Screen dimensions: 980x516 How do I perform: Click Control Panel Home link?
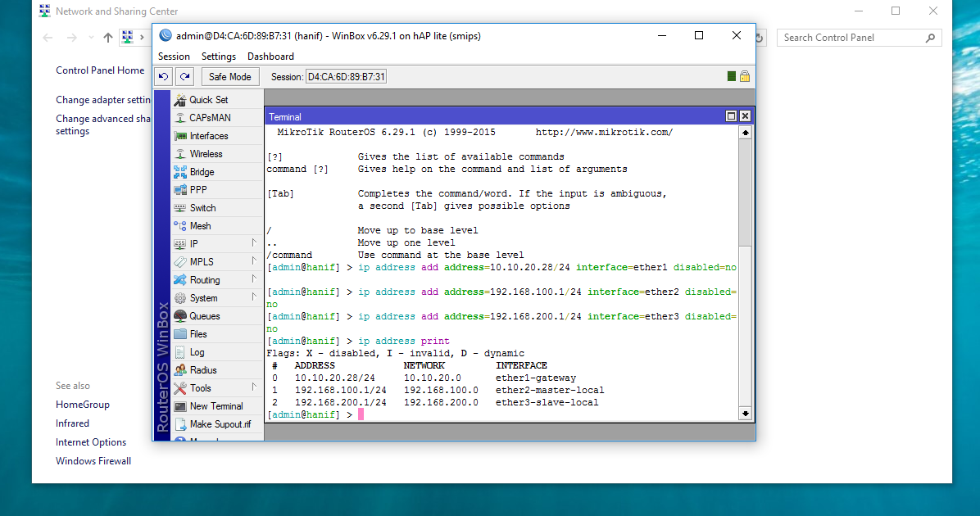pyautogui.click(x=100, y=70)
